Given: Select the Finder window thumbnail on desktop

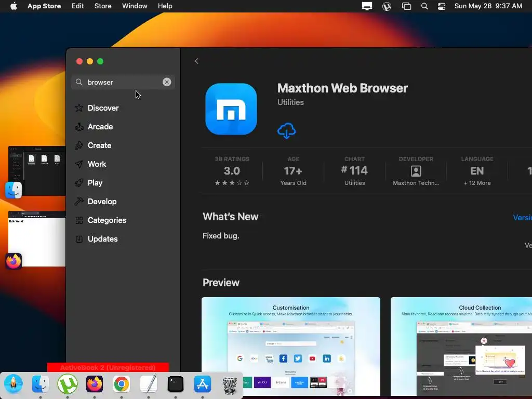Looking at the screenshot, I should click(x=37, y=170).
